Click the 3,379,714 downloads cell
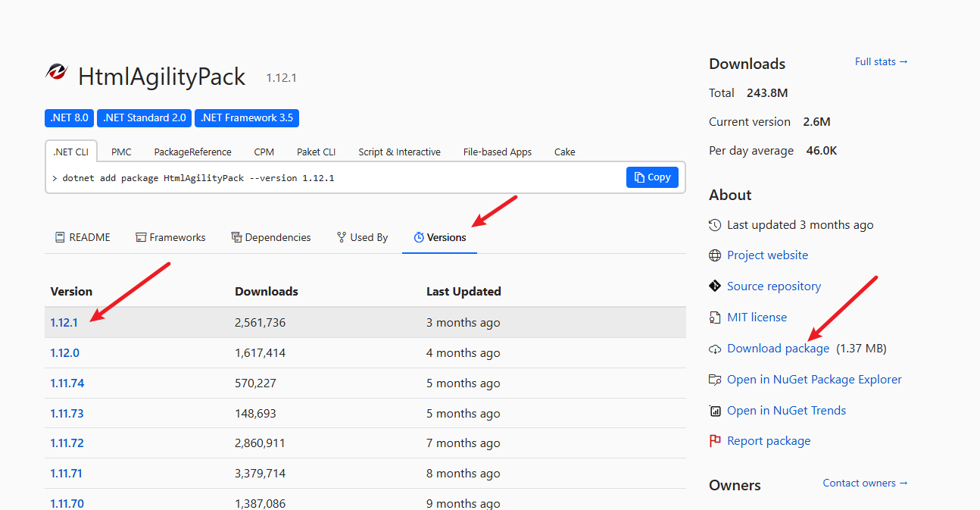The image size is (980, 510). 260,474
